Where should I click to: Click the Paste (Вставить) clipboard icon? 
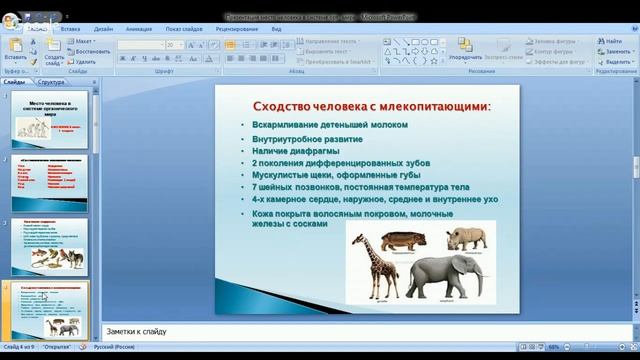tap(16, 46)
